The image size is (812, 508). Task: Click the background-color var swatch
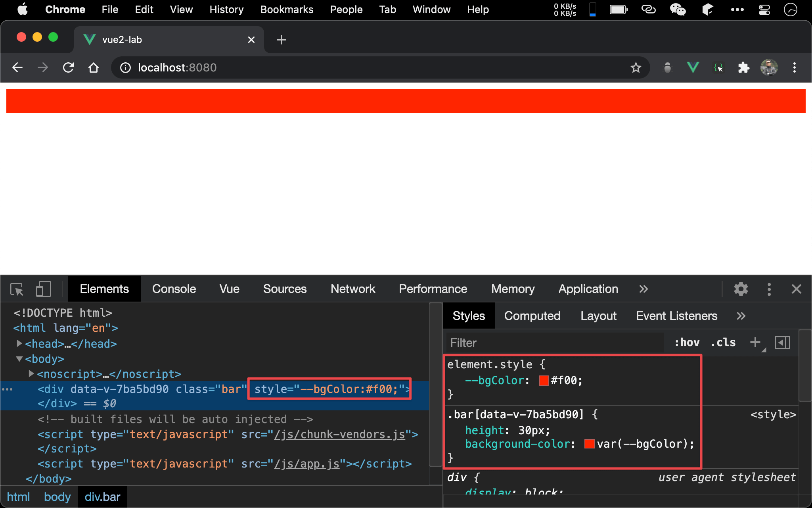click(x=589, y=444)
